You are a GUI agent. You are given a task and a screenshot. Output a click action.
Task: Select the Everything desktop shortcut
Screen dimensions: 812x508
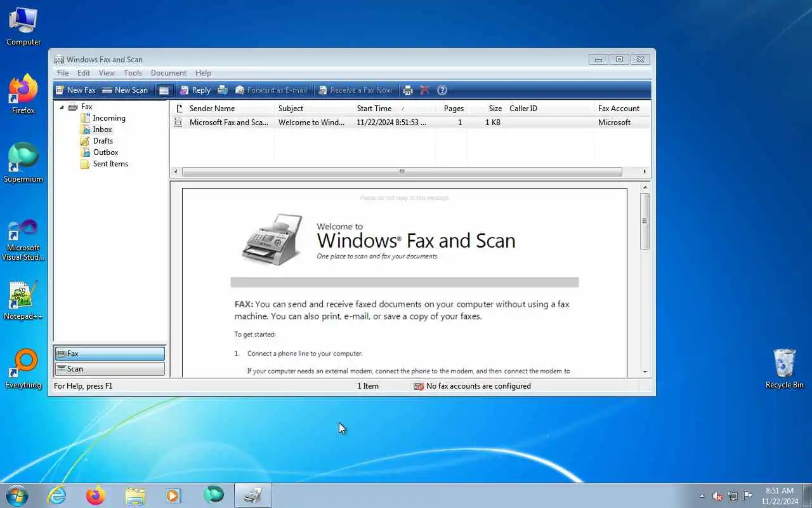(x=23, y=369)
